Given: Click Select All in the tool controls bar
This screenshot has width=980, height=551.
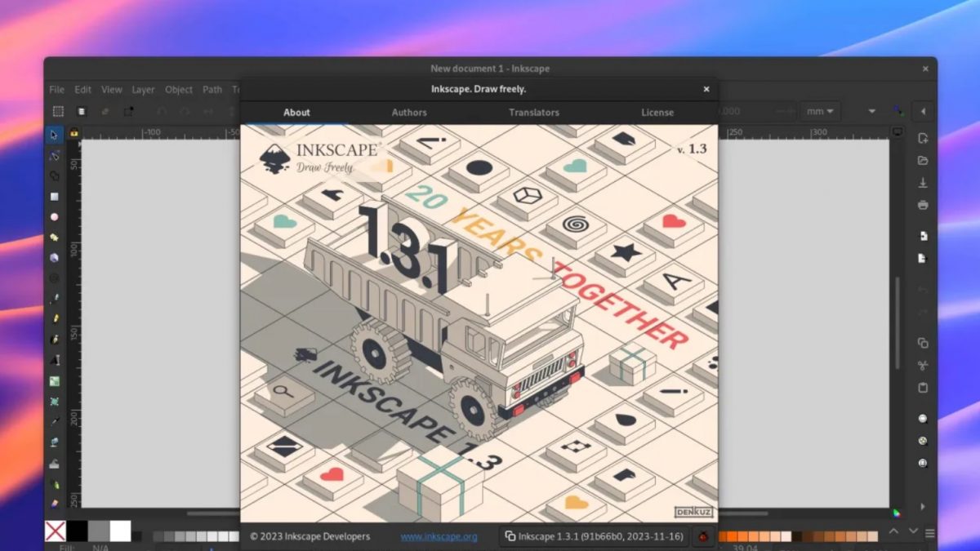Looking at the screenshot, I should point(58,111).
